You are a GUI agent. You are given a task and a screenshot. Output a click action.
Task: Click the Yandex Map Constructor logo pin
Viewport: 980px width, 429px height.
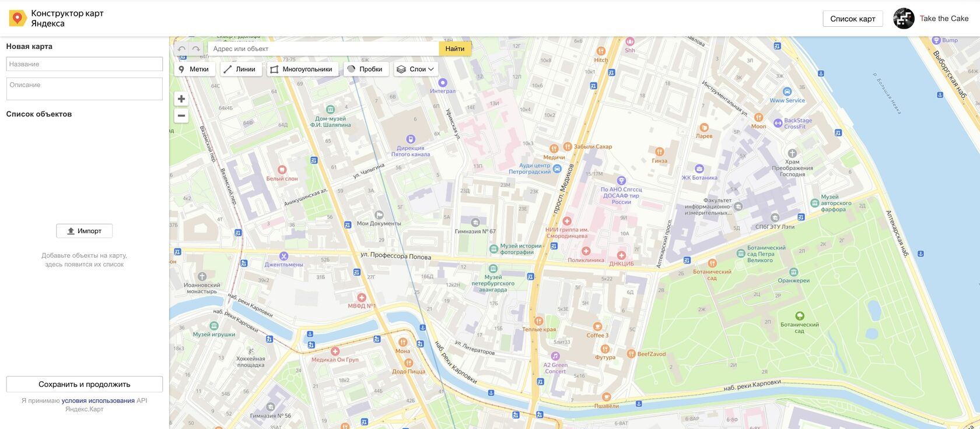pos(17,19)
